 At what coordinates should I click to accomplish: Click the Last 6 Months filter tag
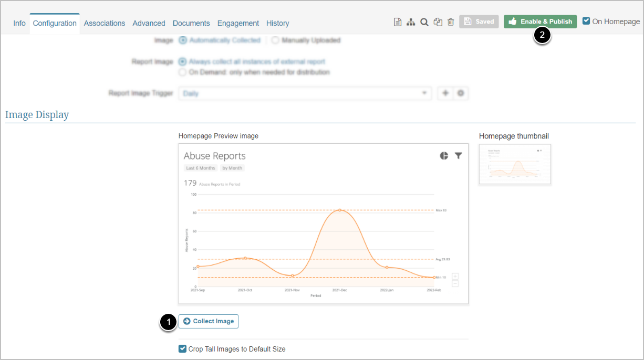click(200, 168)
